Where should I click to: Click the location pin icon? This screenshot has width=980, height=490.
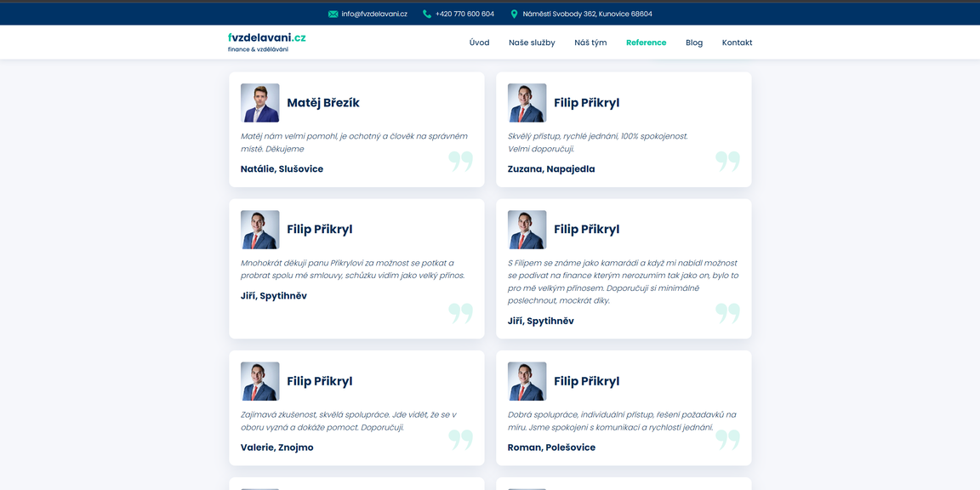click(x=514, y=14)
